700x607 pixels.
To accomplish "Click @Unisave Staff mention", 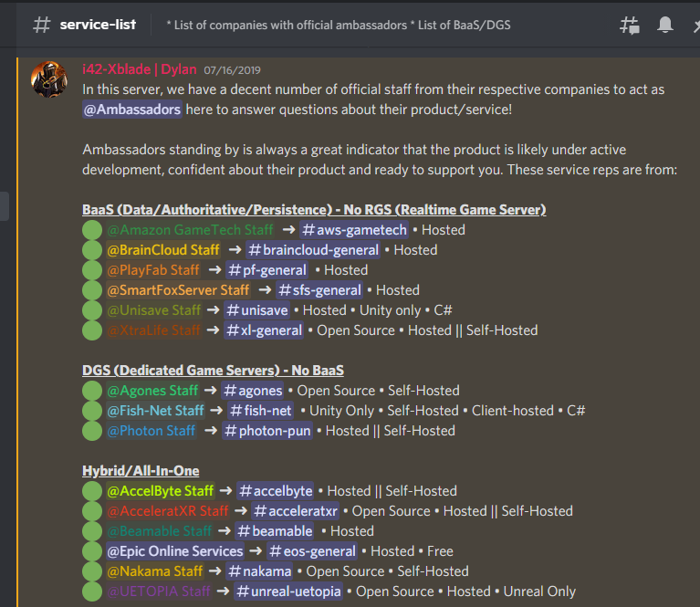I will pyautogui.click(x=154, y=310).
